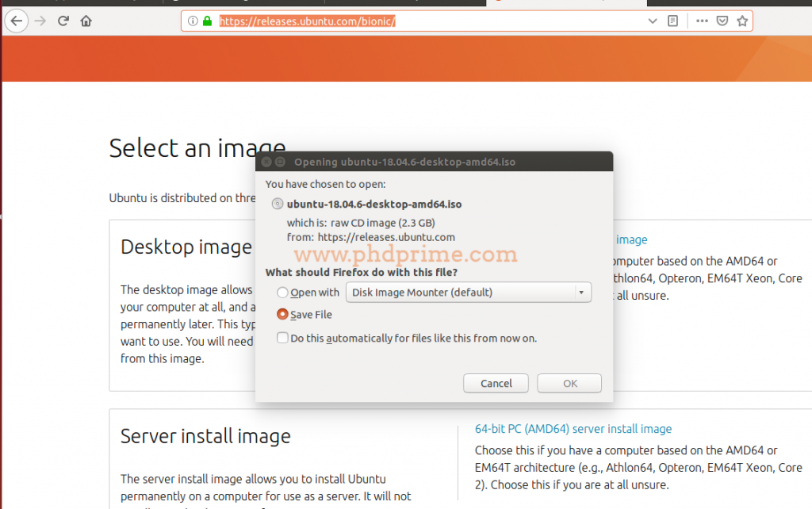812x509 pixels.
Task: Open the address bar history dropdown
Action: [x=653, y=21]
